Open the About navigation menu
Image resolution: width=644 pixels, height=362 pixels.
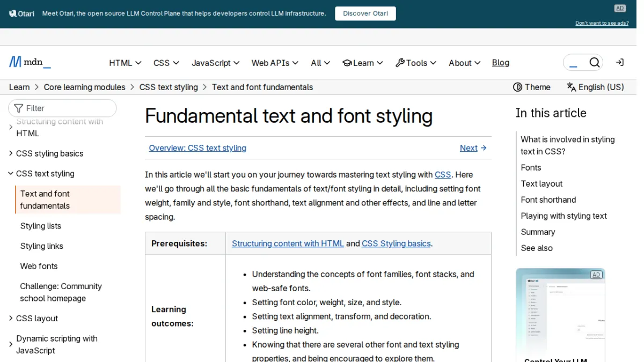465,63
